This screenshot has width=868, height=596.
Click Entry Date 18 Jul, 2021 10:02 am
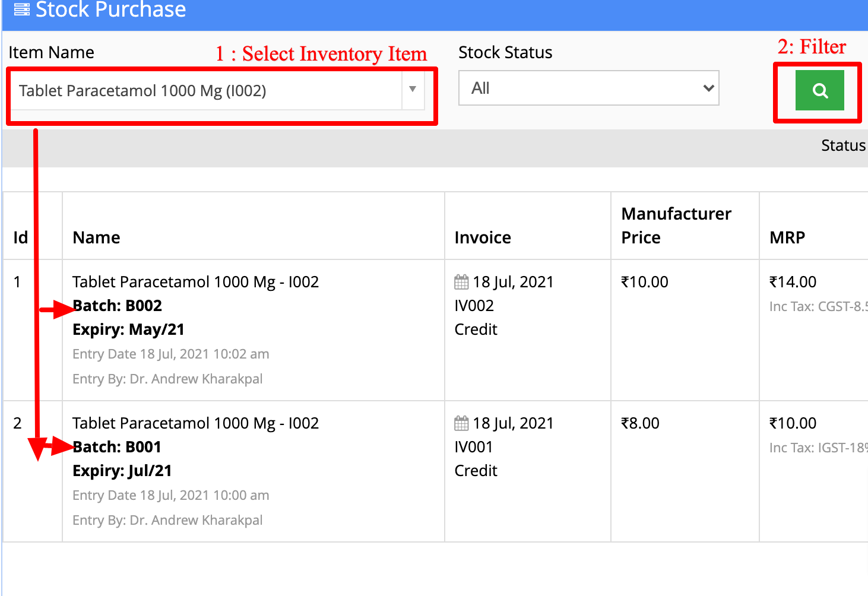click(171, 354)
